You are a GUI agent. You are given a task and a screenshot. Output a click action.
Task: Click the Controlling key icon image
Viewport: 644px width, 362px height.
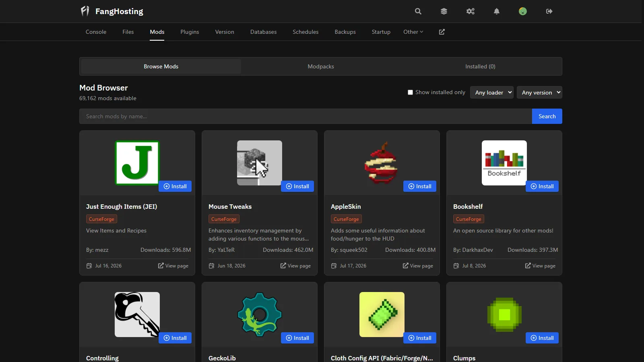pyautogui.click(x=137, y=315)
